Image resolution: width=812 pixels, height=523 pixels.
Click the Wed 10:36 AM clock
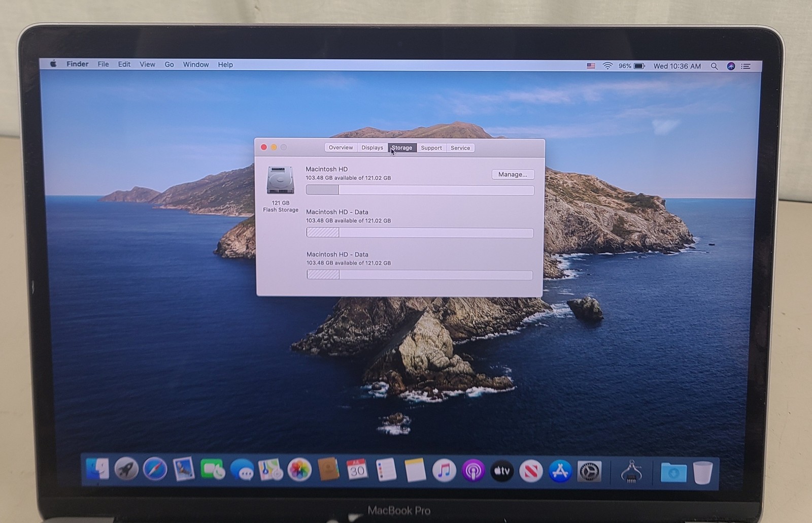(677, 66)
